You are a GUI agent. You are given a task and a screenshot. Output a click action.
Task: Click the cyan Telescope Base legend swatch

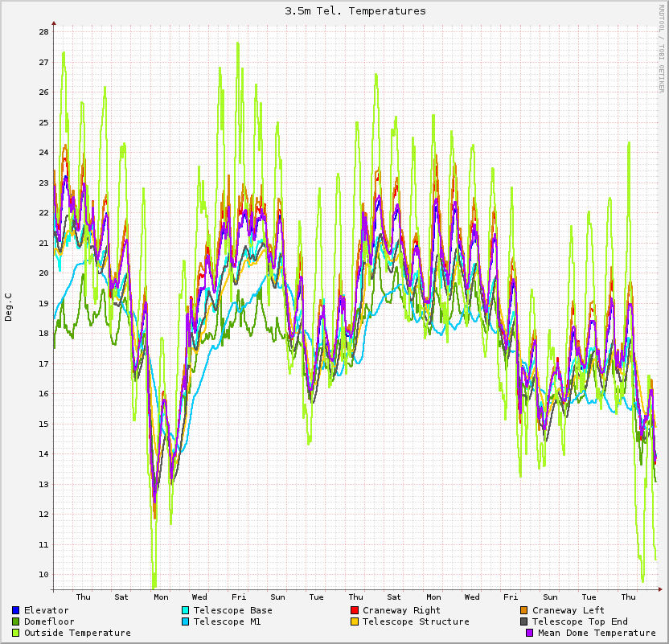(186, 610)
